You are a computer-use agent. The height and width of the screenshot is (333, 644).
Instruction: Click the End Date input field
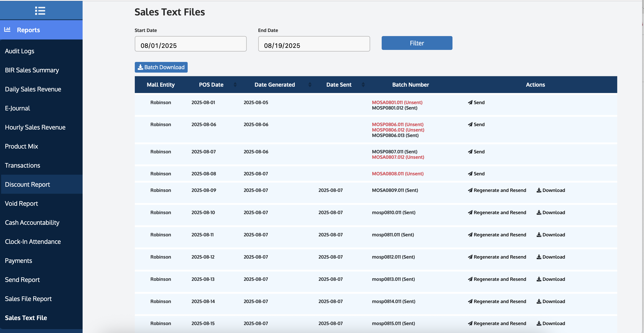pos(314,44)
